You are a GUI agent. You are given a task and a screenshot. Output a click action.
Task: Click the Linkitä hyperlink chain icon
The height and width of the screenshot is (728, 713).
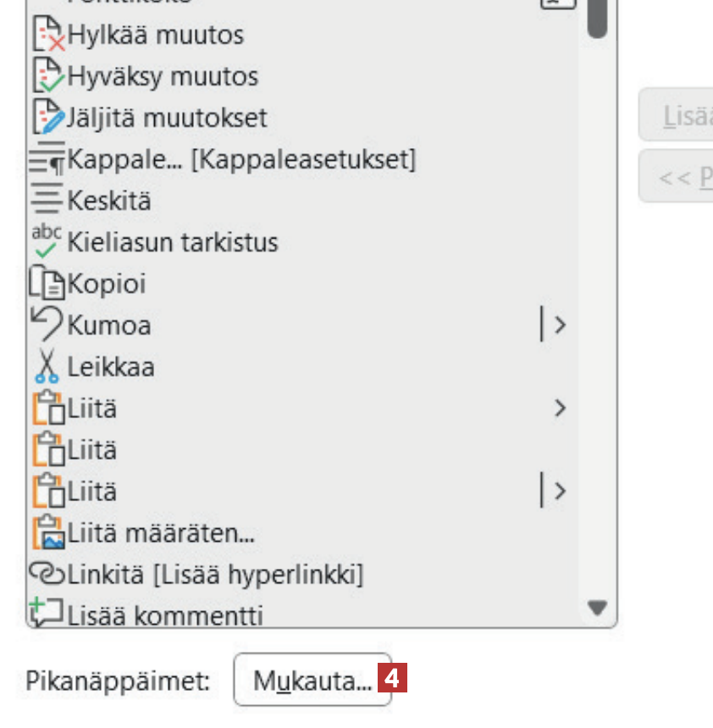click(x=47, y=575)
